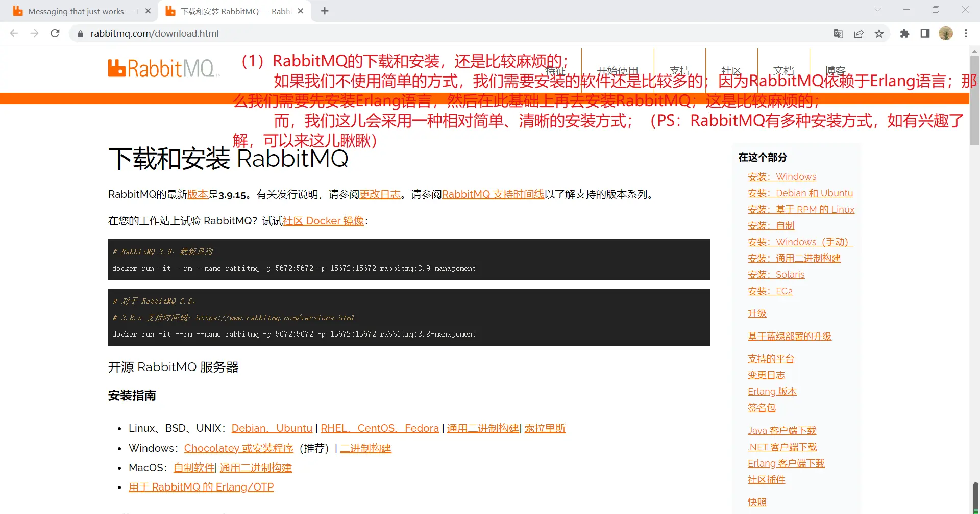This screenshot has height=514, width=980.
Task: Open sidebar Erlang 版本 link
Action: coord(772,392)
